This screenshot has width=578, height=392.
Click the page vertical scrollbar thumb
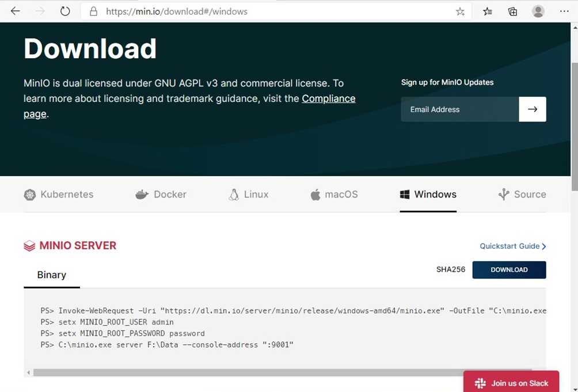coord(575,127)
